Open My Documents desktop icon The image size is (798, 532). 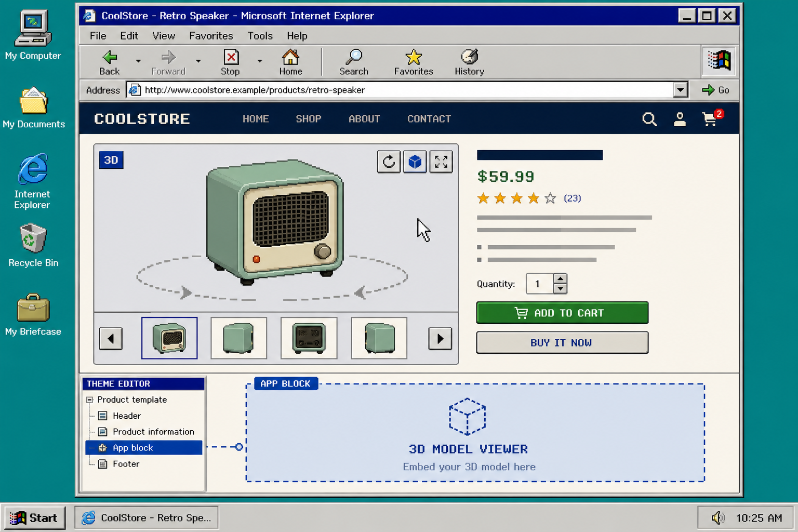(34, 107)
